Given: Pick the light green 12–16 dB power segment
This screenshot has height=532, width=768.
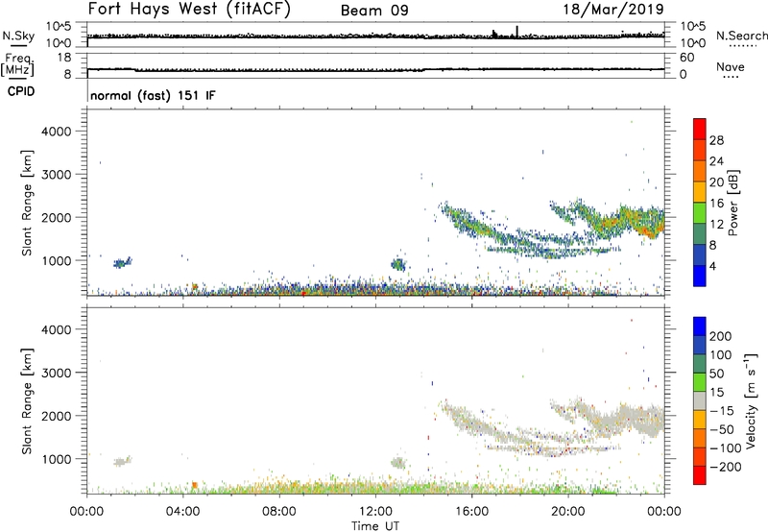Looking at the screenshot, I should (x=700, y=213).
